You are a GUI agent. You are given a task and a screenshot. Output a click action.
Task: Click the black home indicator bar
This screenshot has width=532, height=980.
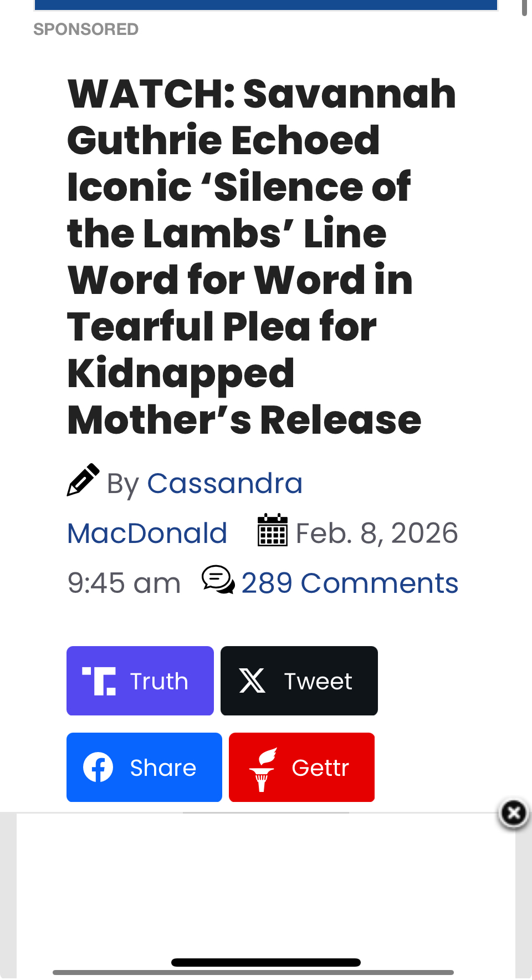(x=266, y=962)
